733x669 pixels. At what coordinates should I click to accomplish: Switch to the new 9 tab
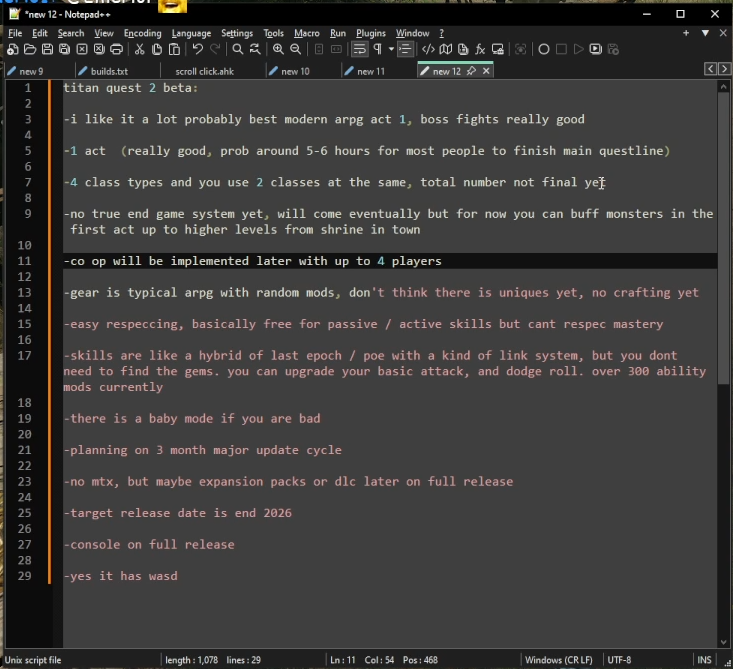click(x=31, y=71)
